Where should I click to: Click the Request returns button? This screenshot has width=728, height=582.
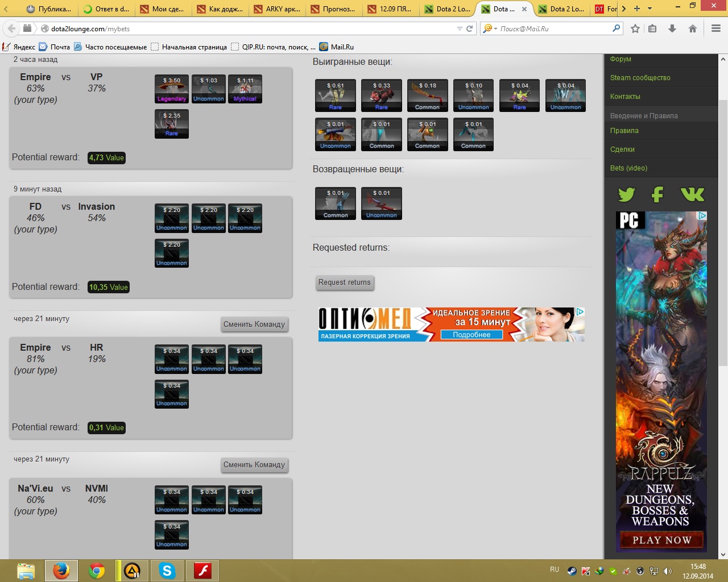click(x=345, y=282)
